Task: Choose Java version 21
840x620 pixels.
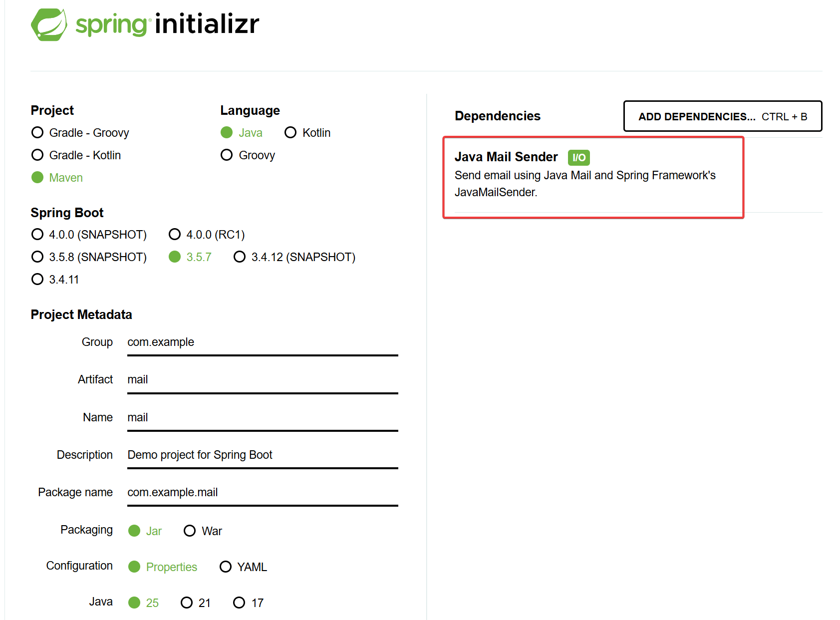Action: click(x=187, y=603)
